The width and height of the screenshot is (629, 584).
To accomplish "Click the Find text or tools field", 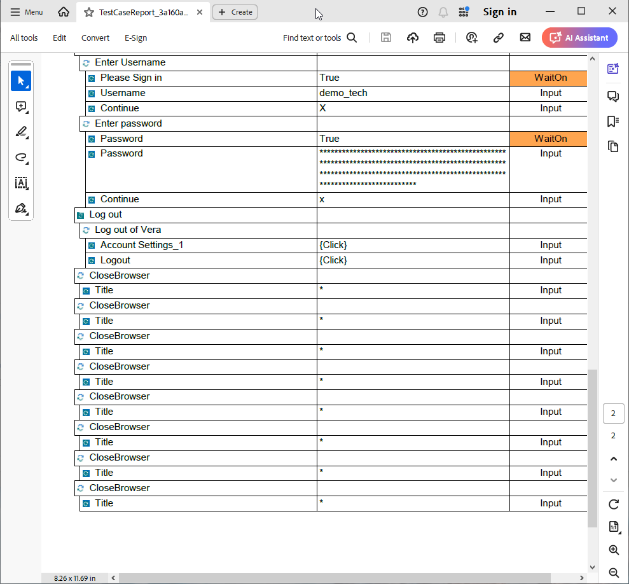I will coord(320,38).
